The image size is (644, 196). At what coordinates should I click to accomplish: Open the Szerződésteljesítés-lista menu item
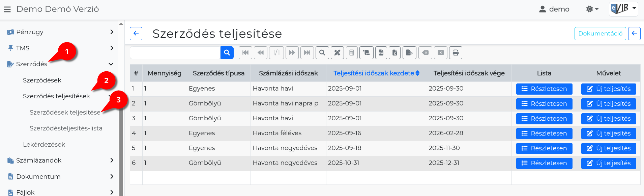point(66,128)
